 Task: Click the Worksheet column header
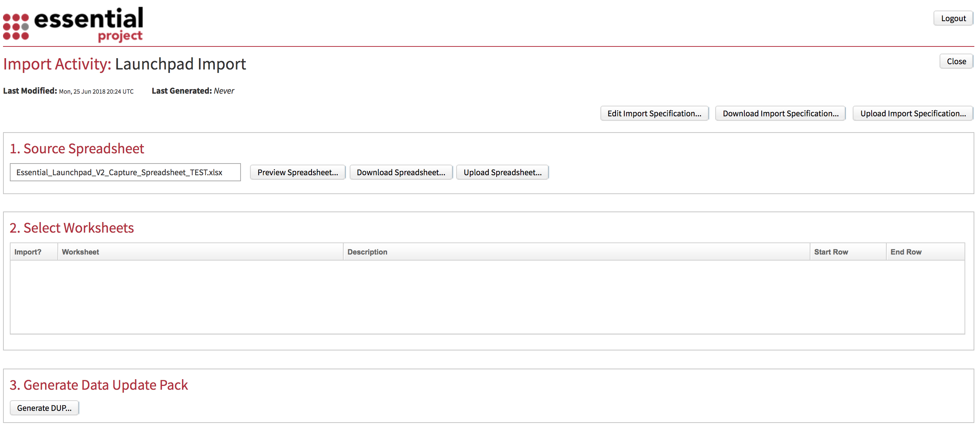(x=201, y=252)
